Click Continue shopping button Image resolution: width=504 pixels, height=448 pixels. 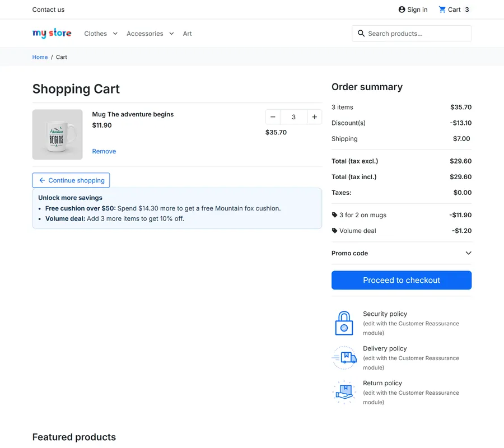71,180
